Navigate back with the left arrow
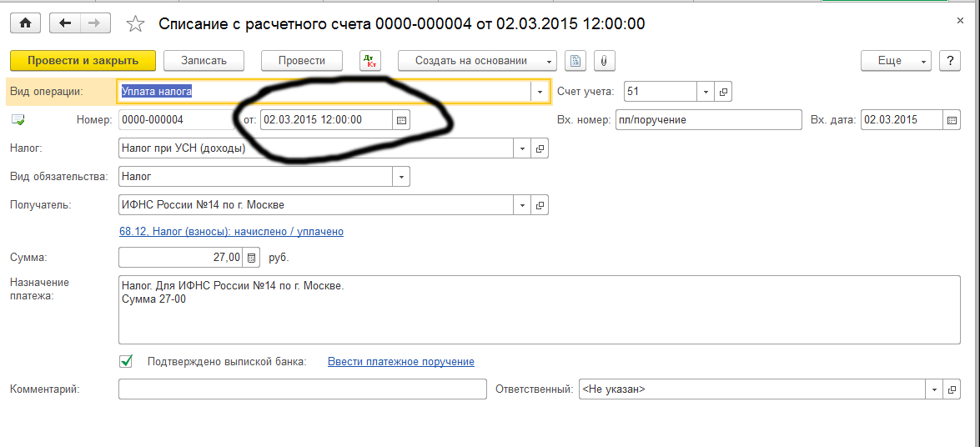Image resolution: width=980 pixels, height=447 pixels. click(x=65, y=23)
